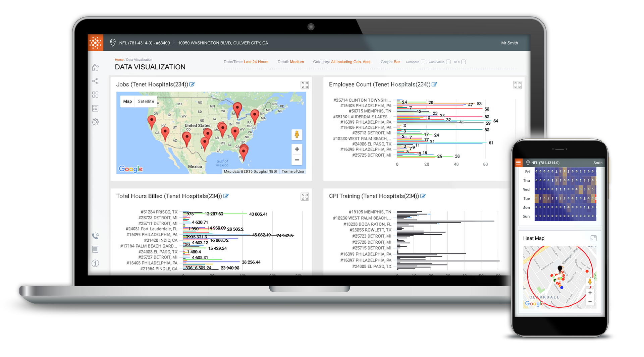Open the list view icon in sidebar
The image size is (644, 357).
tap(95, 108)
